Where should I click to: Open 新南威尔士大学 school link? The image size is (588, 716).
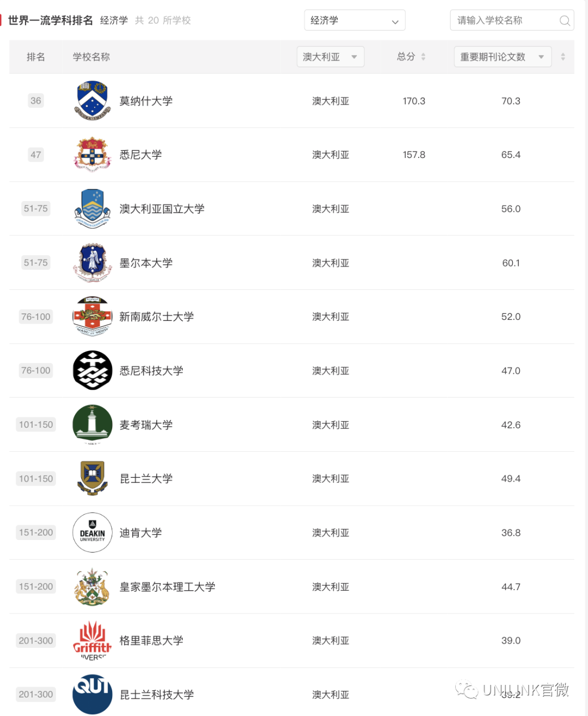(157, 317)
